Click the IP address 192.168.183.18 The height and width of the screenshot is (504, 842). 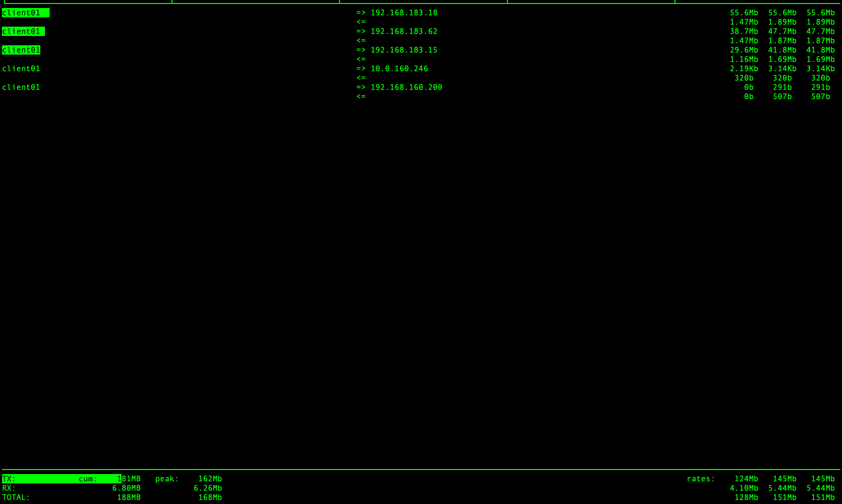[x=404, y=13]
